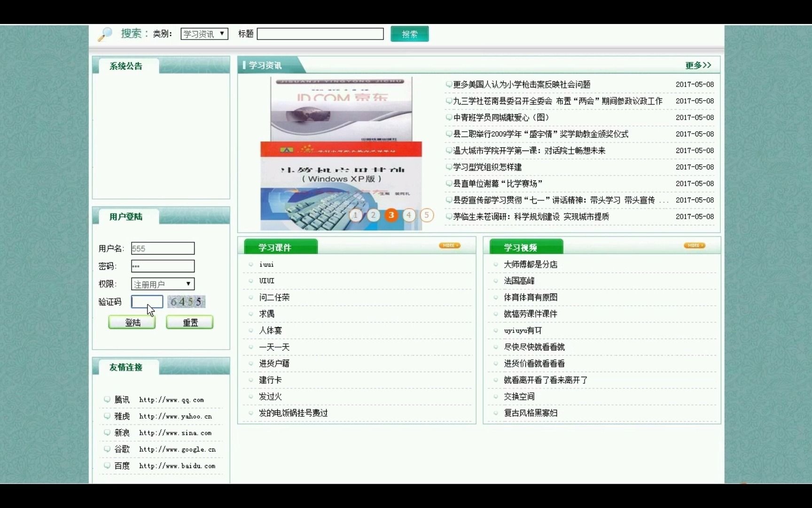Open the 权限 注册用户 dropdown
This screenshot has height=508, width=812.
[x=163, y=284]
